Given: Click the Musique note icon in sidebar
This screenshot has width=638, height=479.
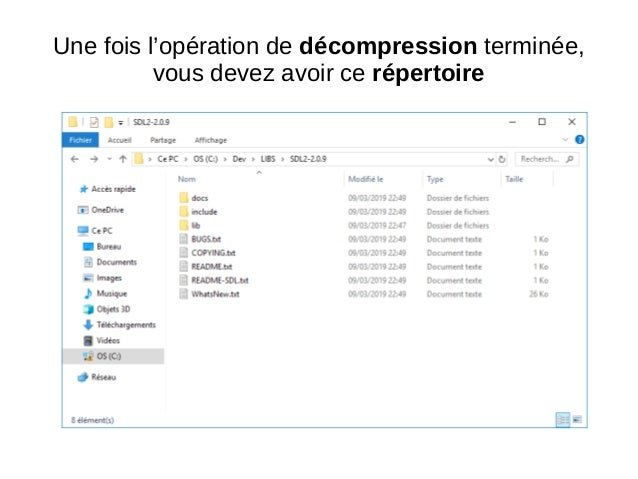Looking at the screenshot, I should click(x=88, y=293).
